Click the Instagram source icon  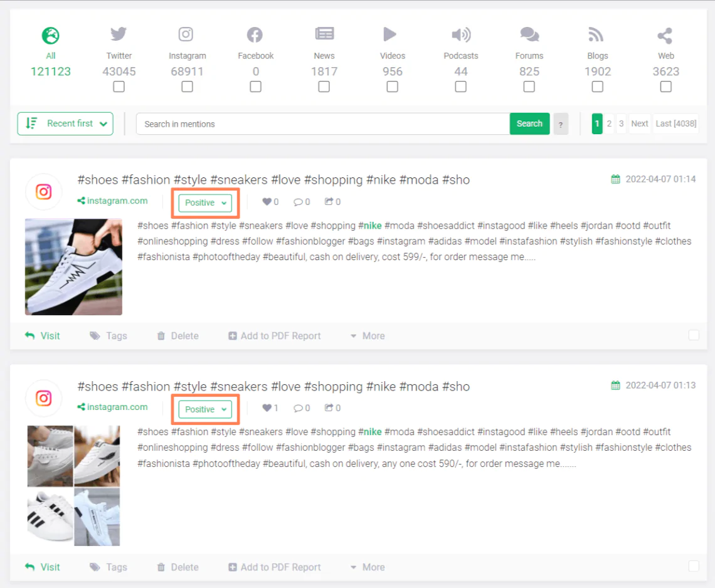tap(186, 34)
